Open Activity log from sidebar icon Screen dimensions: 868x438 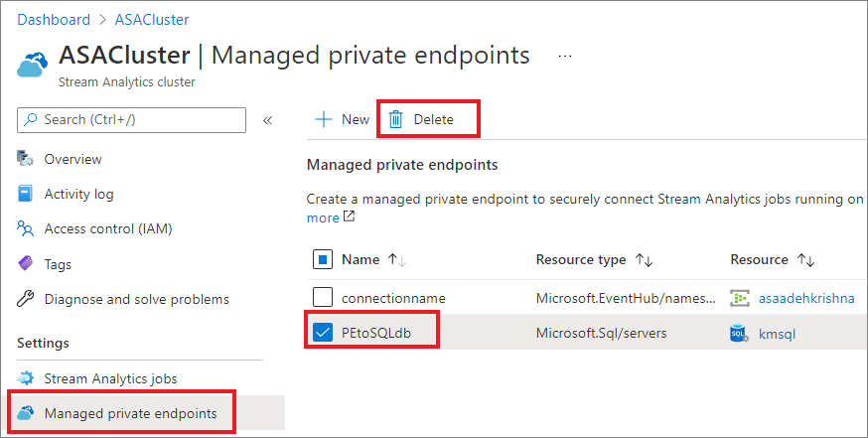click(x=26, y=194)
